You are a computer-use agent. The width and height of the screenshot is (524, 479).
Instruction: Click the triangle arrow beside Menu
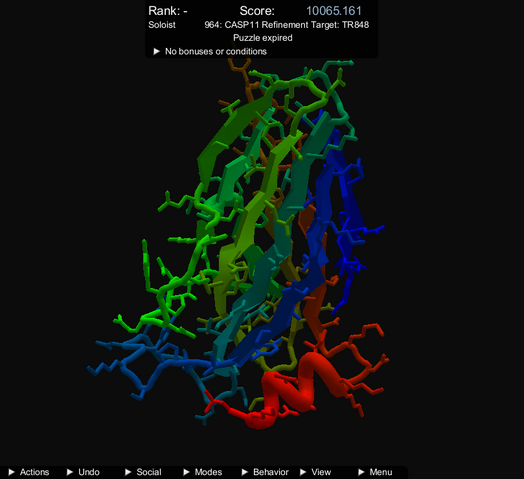361,472
